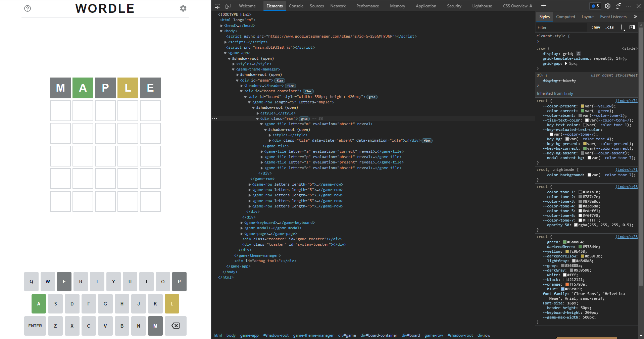Show more Styles pane tabs chevron
Viewport: 644px width, 339px height.
(635, 17)
